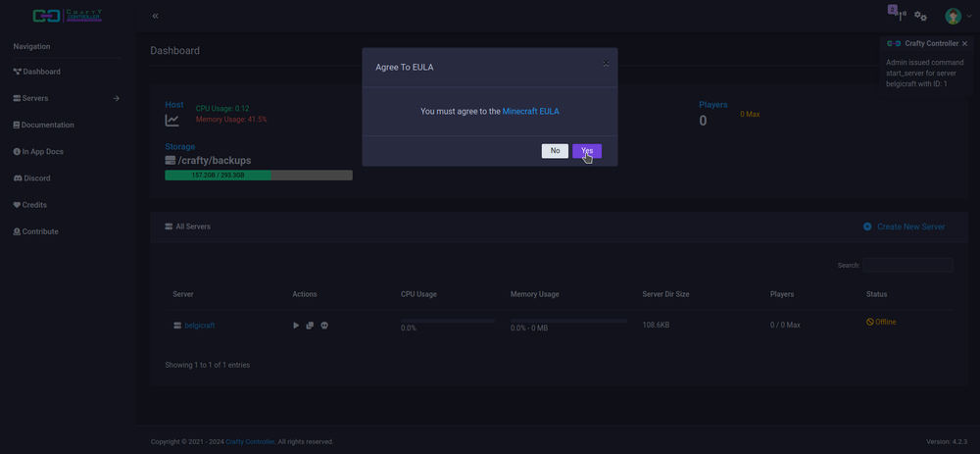Dismiss the Crafty Controller toast notification
980x454 pixels.
[x=964, y=44]
